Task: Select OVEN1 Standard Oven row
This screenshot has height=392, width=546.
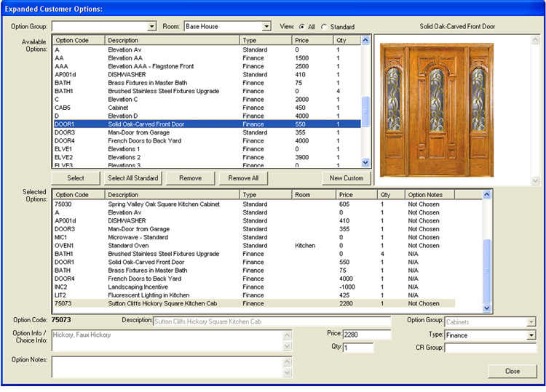Action: 254,246
